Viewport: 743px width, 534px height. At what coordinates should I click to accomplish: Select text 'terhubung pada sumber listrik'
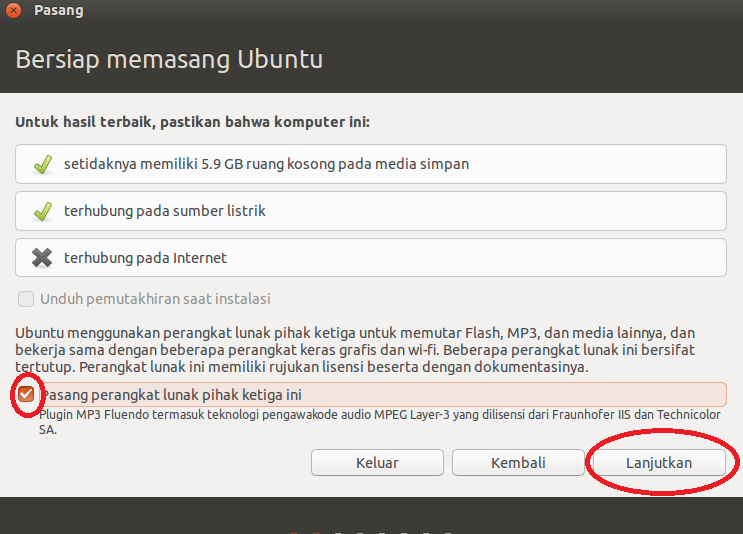tap(164, 211)
